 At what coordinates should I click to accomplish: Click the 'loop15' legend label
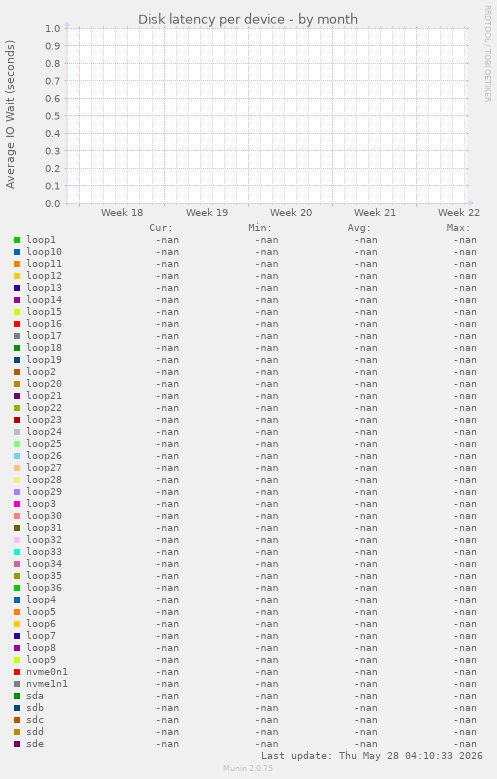click(x=44, y=312)
